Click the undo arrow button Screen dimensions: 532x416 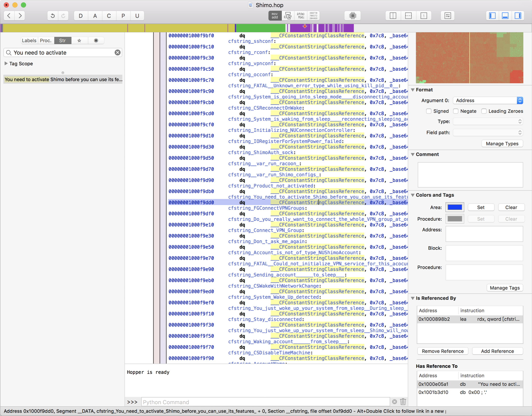[x=53, y=16]
